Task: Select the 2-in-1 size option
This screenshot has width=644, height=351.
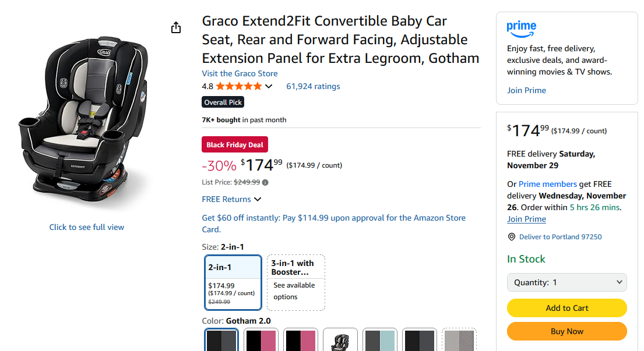Action: 233,282
